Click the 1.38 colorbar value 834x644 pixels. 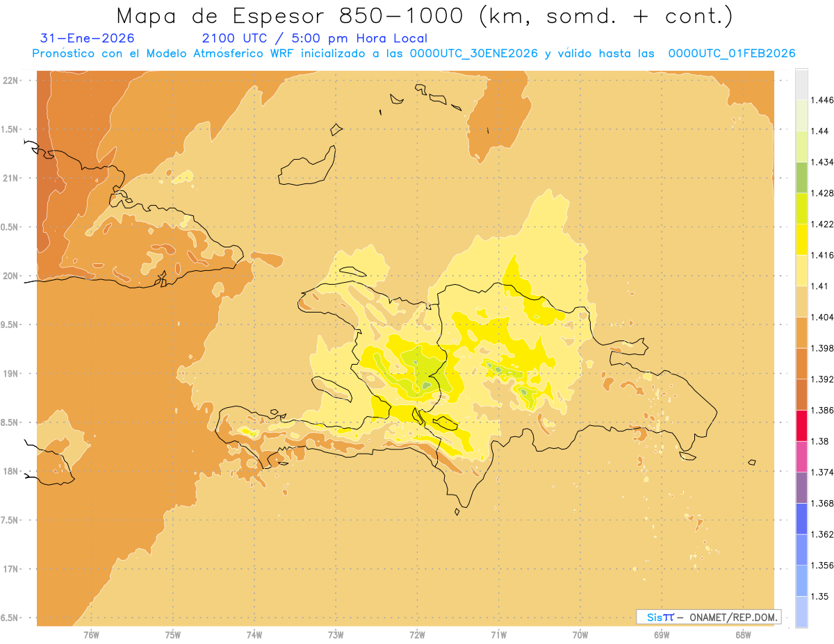[x=820, y=441]
